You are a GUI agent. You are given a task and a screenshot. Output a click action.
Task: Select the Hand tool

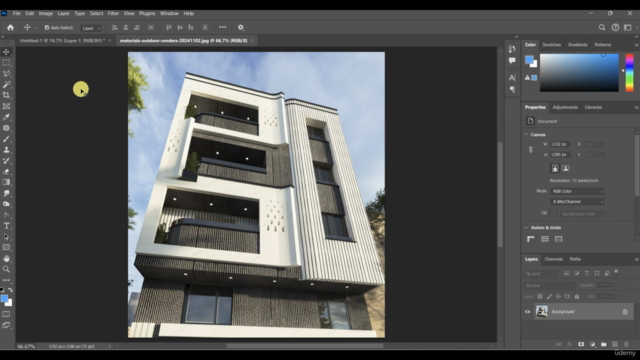(x=6, y=258)
